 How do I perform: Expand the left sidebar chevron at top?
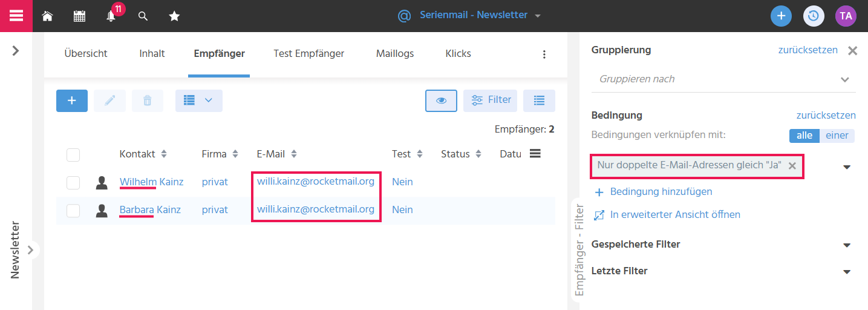16,51
